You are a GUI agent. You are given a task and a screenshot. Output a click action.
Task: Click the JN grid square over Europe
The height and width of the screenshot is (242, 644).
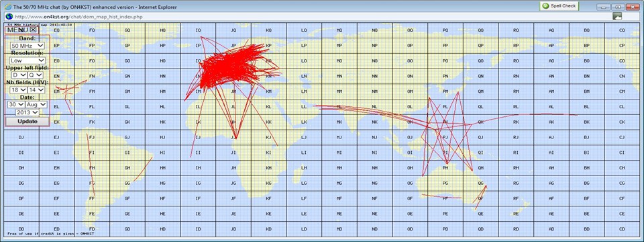(x=233, y=76)
